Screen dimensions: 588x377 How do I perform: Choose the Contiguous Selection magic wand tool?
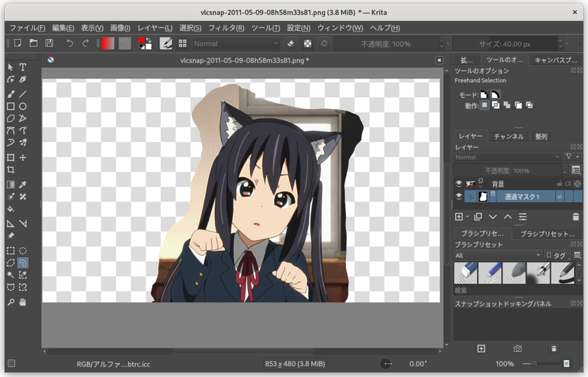(10, 275)
